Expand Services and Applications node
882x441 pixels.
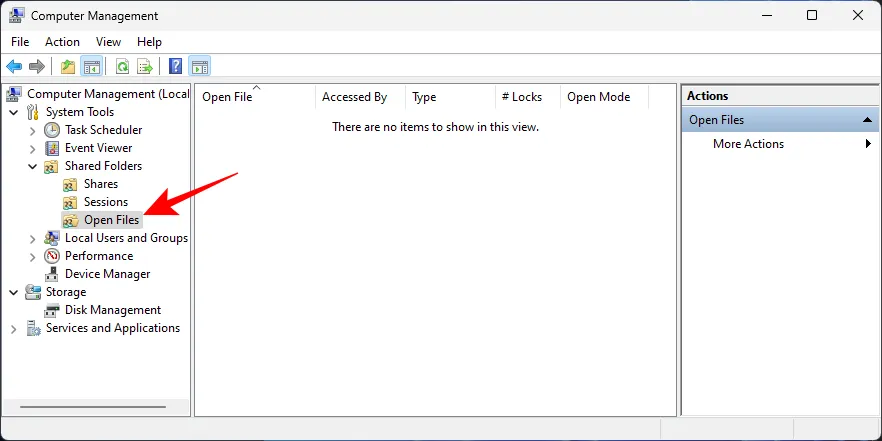point(14,328)
